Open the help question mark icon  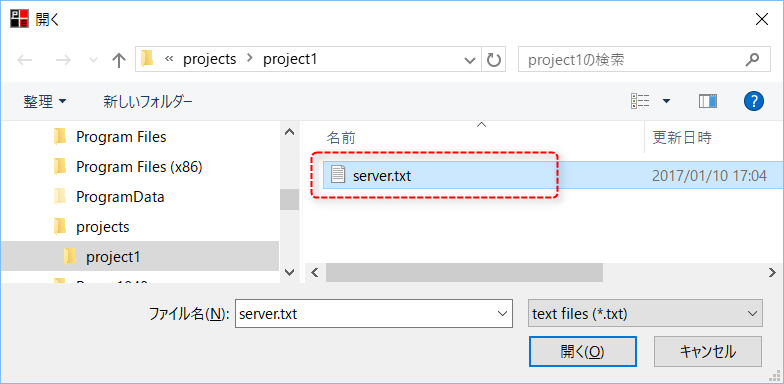754,102
